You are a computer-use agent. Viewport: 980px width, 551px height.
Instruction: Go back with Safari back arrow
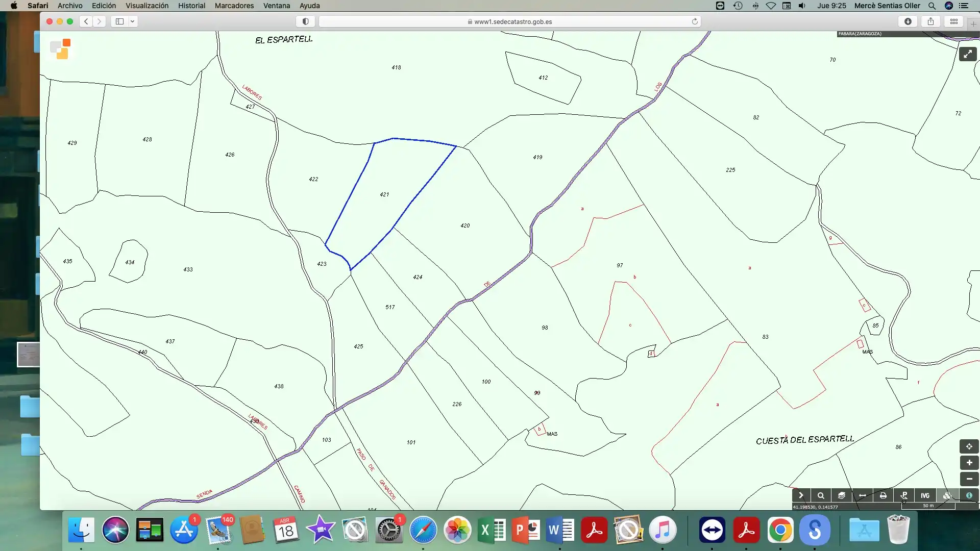[x=86, y=21]
